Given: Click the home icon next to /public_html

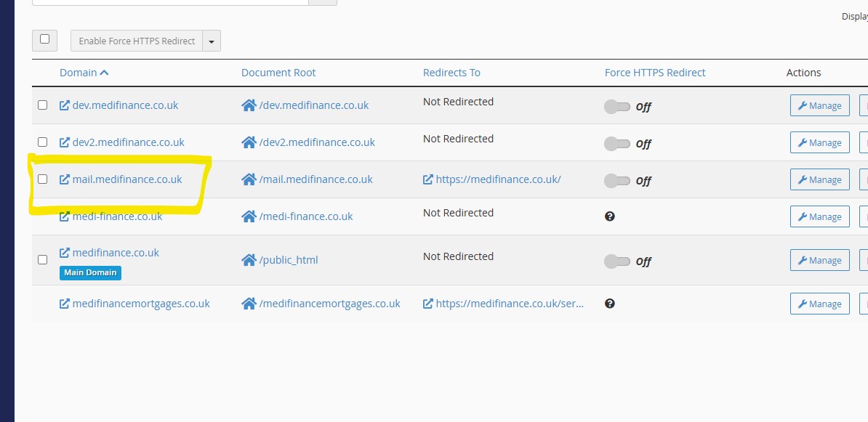Looking at the screenshot, I should 247,259.
